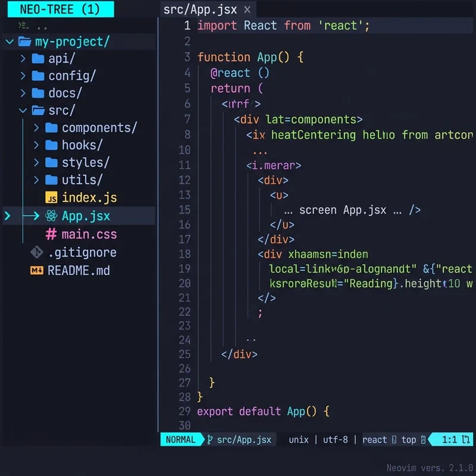Click the '<i.merar>' tag on line 11

click(x=274, y=165)
